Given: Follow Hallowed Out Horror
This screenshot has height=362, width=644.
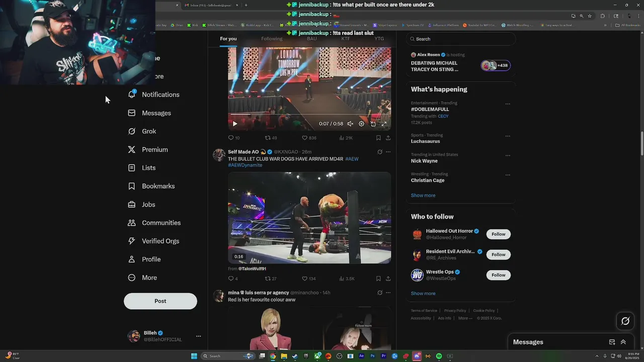Looking at the screenshot, I should point(499,234).
